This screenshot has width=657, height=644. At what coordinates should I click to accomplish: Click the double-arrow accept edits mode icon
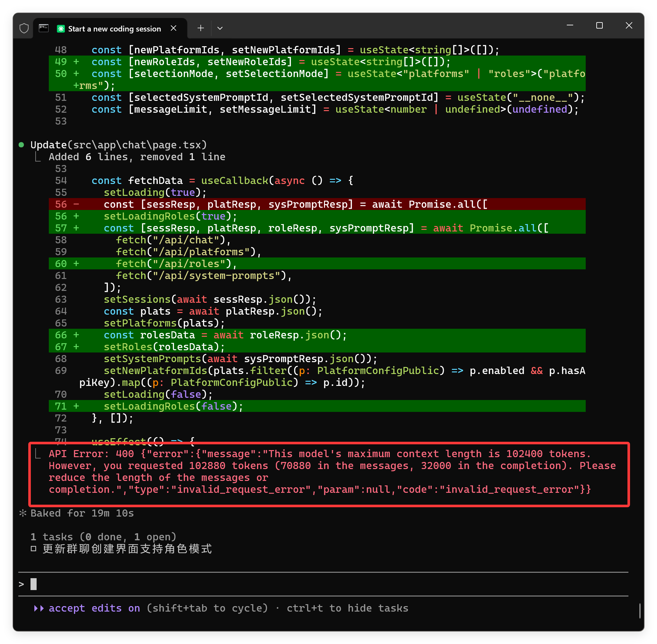click(x=39, y=608)
